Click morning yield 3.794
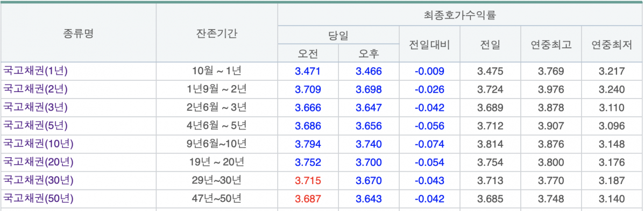 tap(308, 144)
